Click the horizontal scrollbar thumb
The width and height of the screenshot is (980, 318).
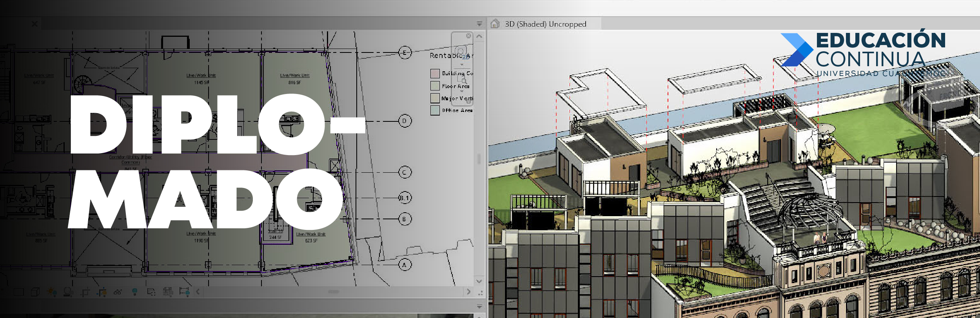coord(333,292)
